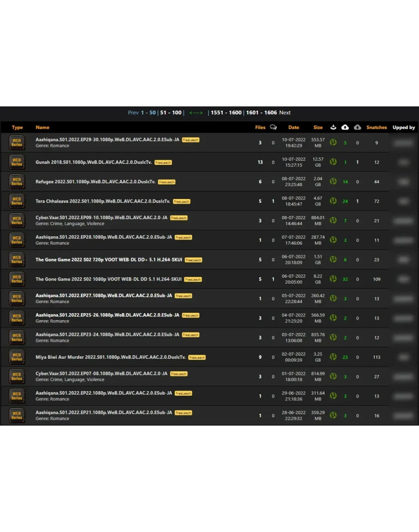Open Cyber.Vaar EP09-10 torrent details

coord(101,217)
